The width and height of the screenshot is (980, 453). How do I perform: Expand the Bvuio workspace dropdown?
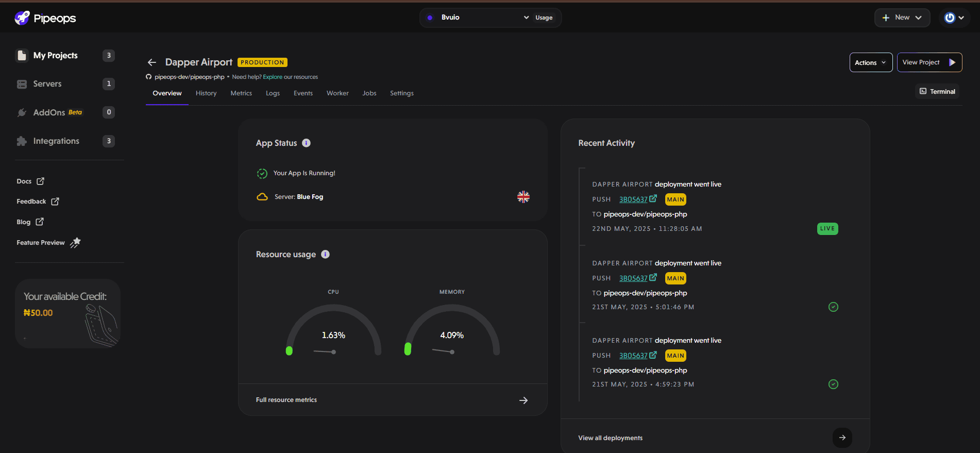pyautogui.click(x=478, y=18)
